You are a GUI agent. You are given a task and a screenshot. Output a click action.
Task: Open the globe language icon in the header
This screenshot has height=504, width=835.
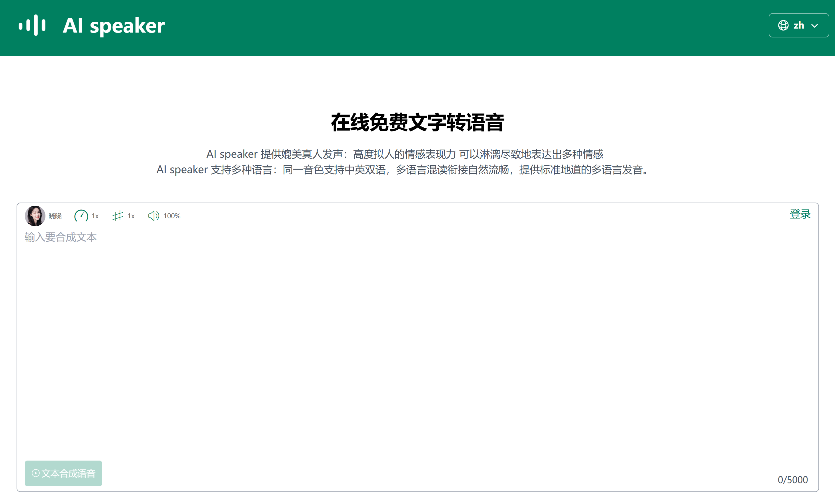(x=784, y=25)
